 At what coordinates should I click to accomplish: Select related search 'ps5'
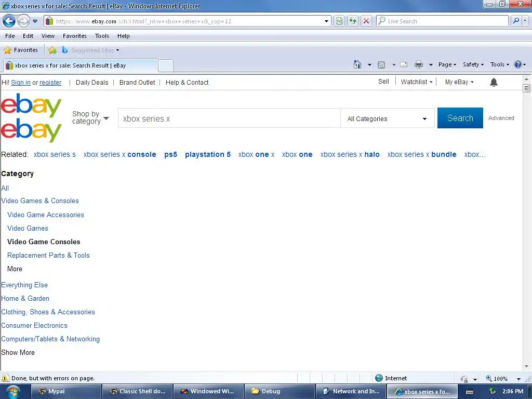tap(170, 154)
